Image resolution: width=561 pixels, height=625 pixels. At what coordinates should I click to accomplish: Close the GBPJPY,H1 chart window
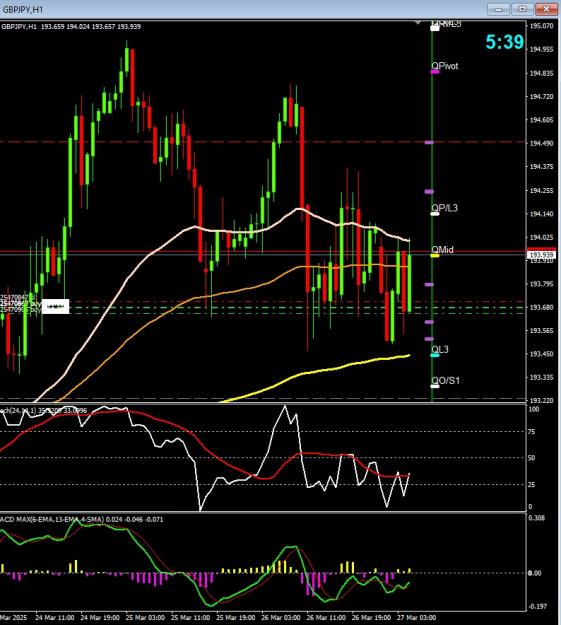pyautogui.click(x=546, y=9)
